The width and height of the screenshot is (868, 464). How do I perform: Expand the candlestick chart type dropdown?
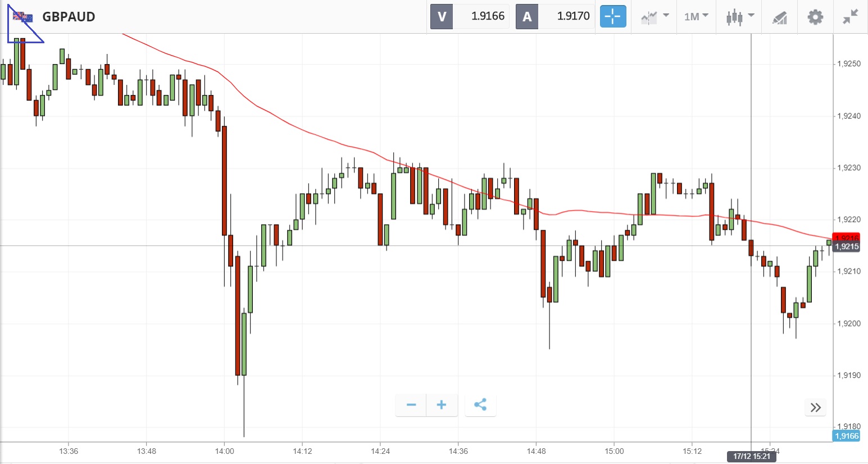tap(739, 17)
